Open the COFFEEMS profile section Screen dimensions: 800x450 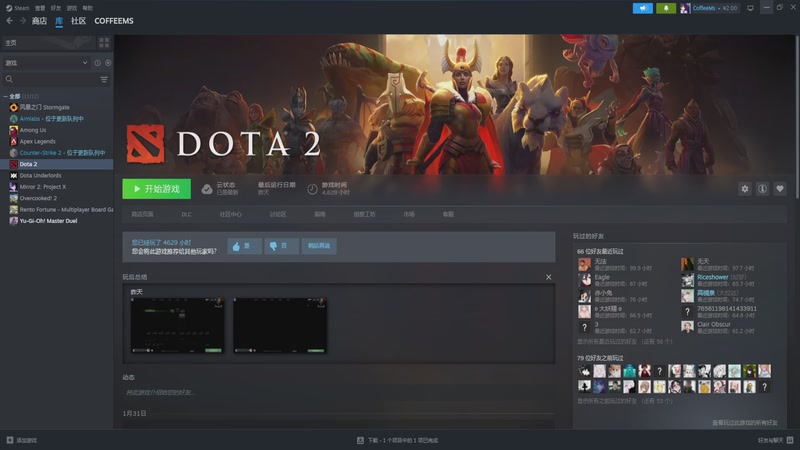[x=114, y=21]
